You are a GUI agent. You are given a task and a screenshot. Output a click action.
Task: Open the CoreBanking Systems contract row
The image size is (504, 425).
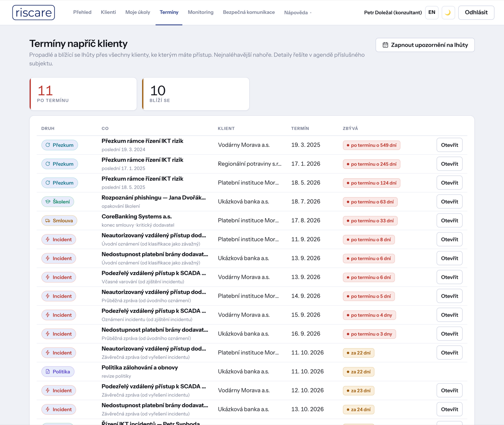(449, 220)
